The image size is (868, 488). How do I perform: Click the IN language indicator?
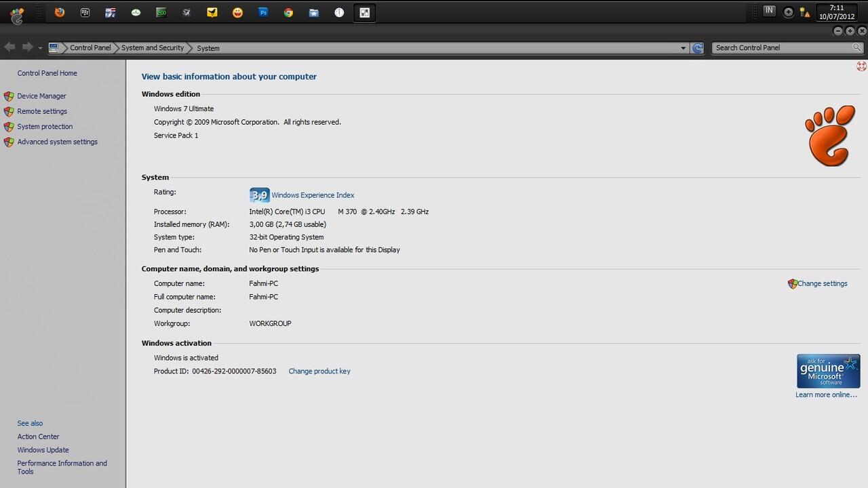click(769, 10)
